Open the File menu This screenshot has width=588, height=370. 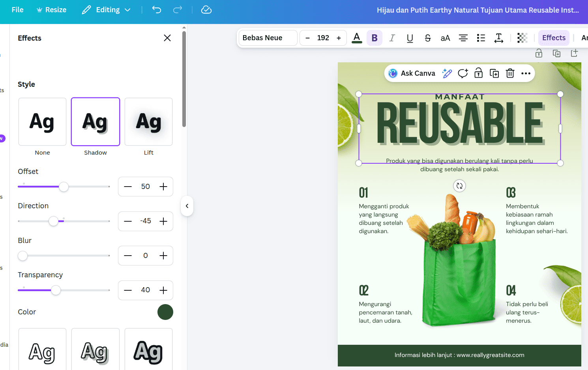(17, 10)
